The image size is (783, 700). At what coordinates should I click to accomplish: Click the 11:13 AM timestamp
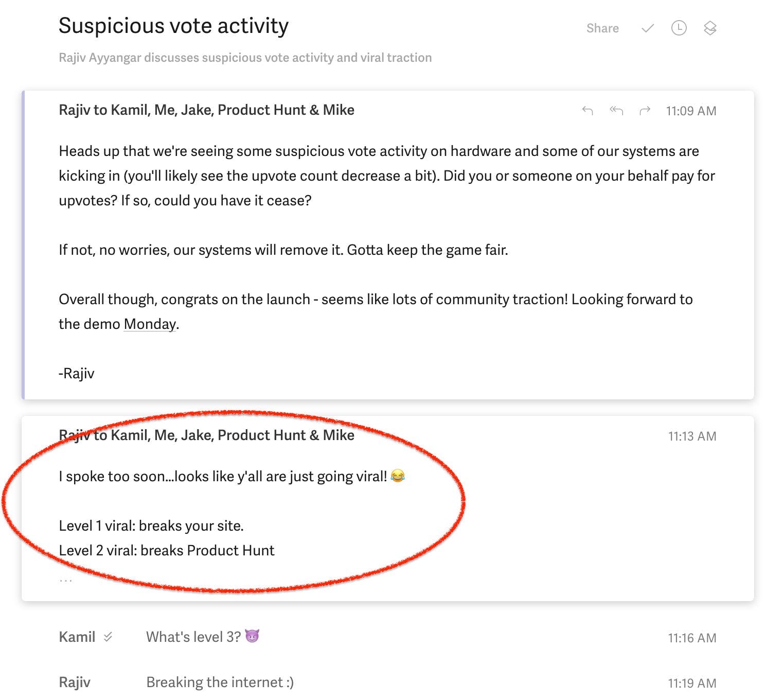[x=692, y=436]
